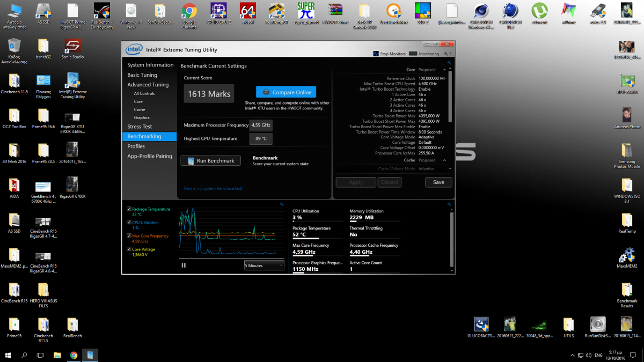Toggle the CPU Utilization graph checkbox

129,222
